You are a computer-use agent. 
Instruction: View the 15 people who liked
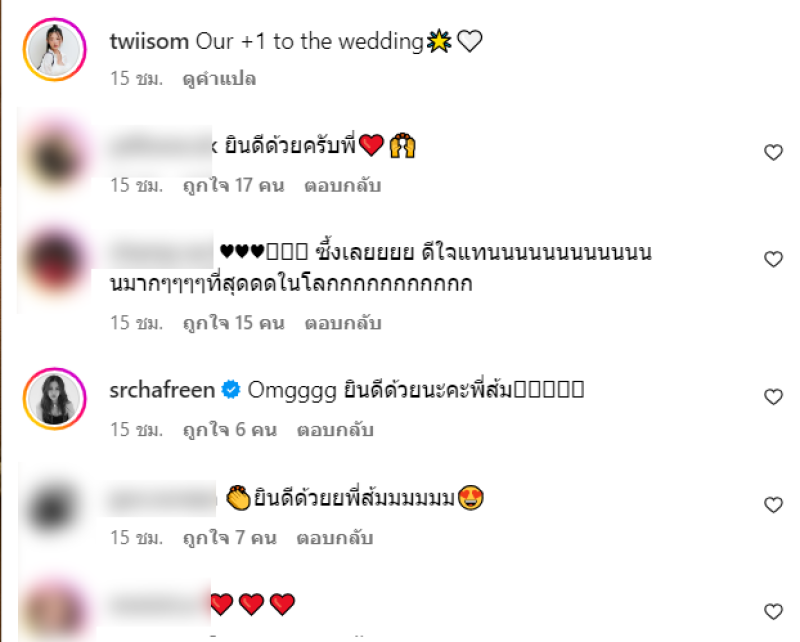pos(233,323)
